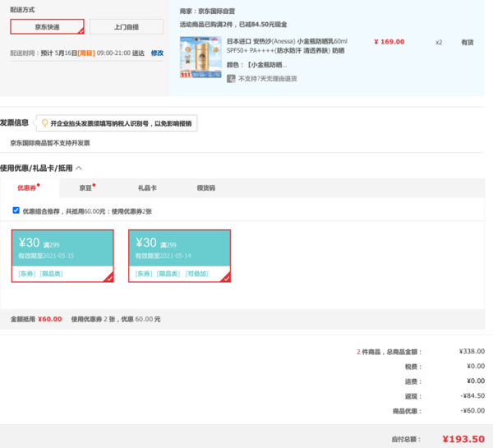Open the 礼品卡 tab
Viewport: 493px width, 448px height.
click(x=147, y=187)
